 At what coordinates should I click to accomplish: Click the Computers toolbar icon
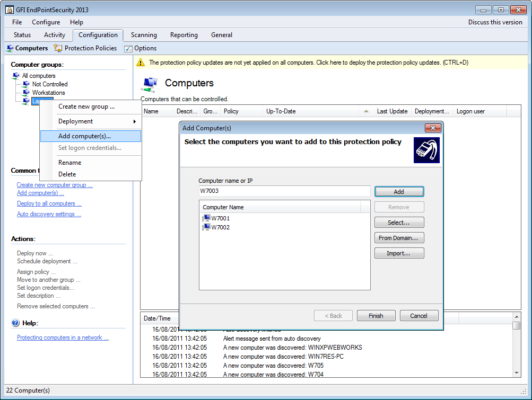[10, 48]
